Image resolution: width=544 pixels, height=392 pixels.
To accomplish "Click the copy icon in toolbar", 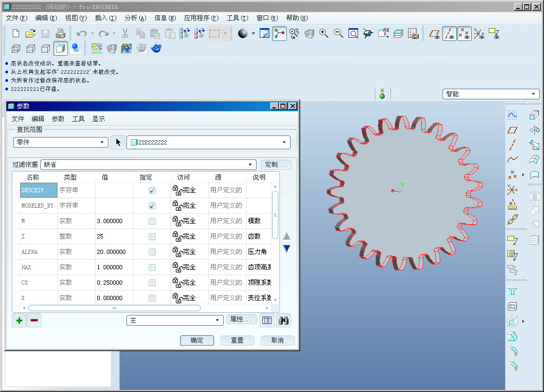I will coord(140,33).
